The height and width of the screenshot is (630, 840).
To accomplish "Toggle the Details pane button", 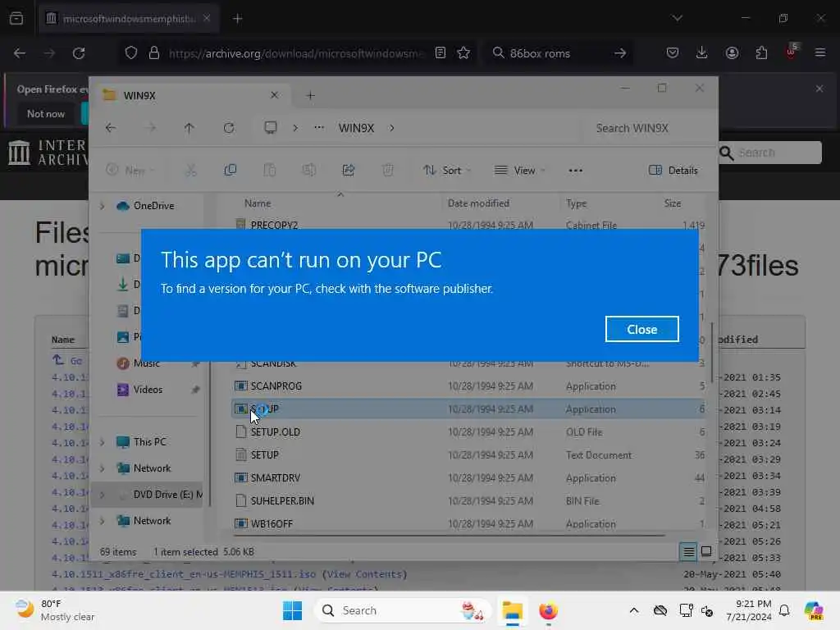I will 673,171.
